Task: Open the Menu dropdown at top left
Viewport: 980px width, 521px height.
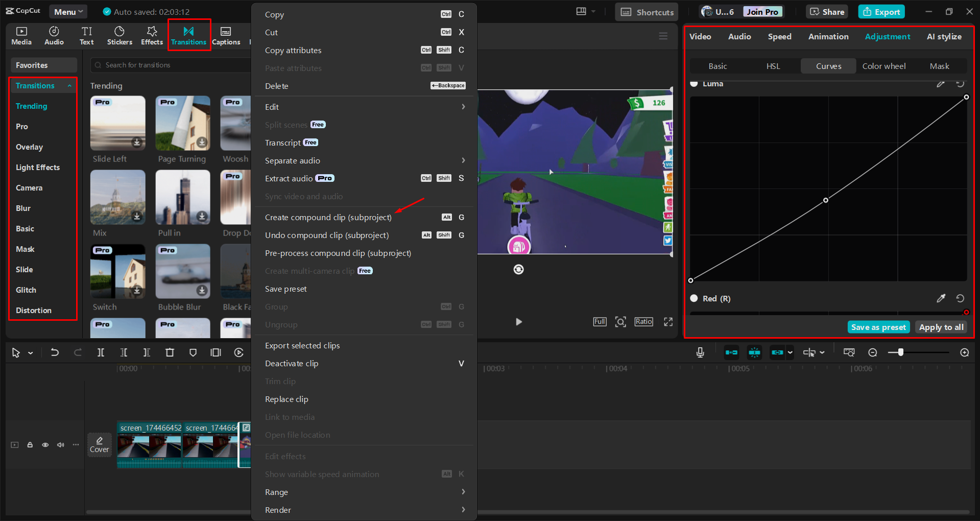Action: 68,11
